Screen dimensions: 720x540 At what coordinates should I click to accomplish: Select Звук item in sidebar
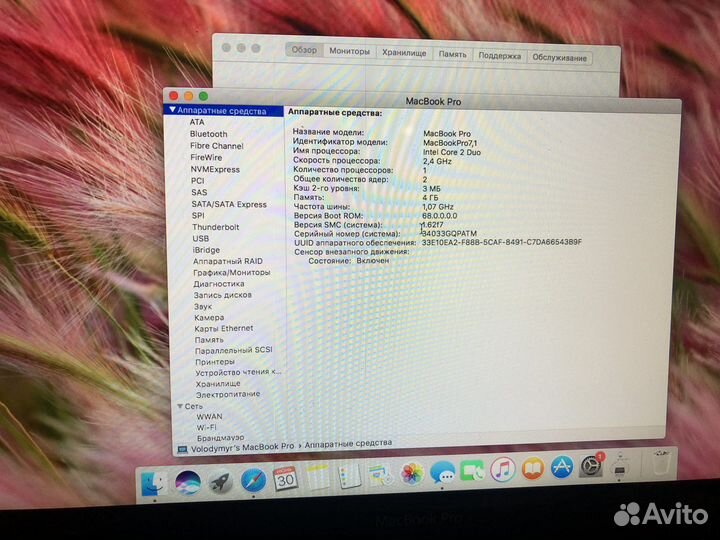[202, 307]
